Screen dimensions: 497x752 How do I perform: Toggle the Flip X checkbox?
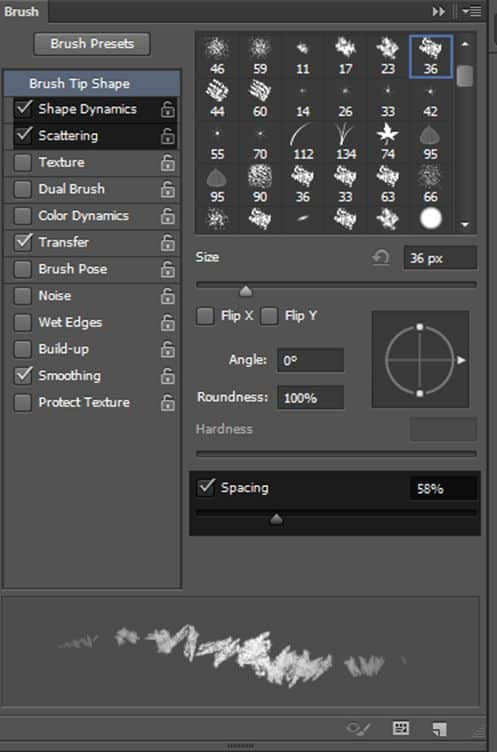205,316
